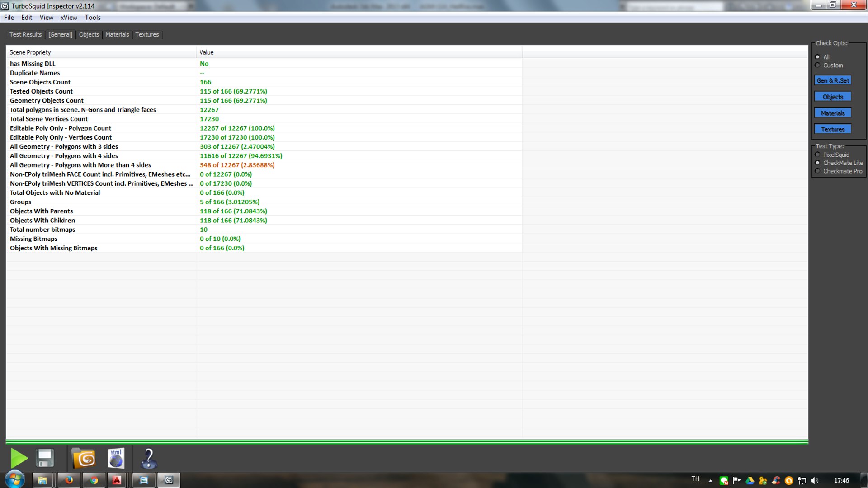Click the Gen & R.Set button
The height and width of the screenshot is (488, 868).
click(x=833, y=80)
